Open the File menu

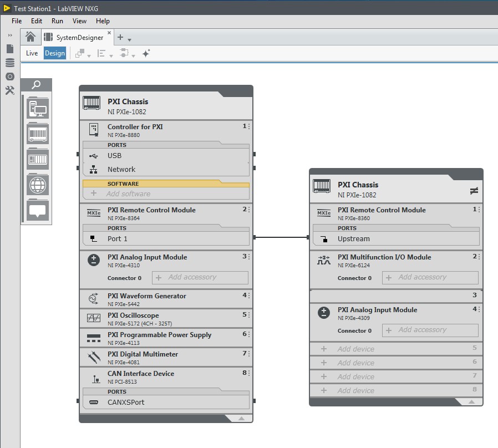point(17,21)
